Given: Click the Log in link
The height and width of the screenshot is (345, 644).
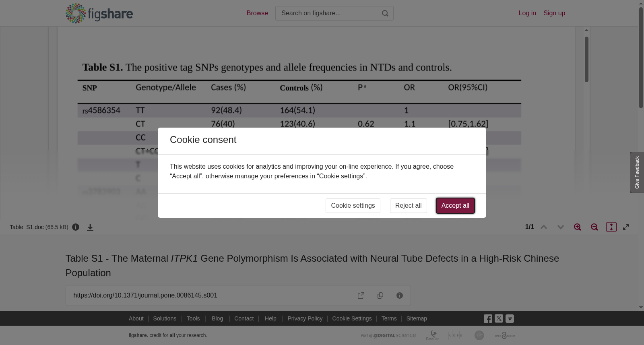Looking at the screenshot, I should point(527,13).
